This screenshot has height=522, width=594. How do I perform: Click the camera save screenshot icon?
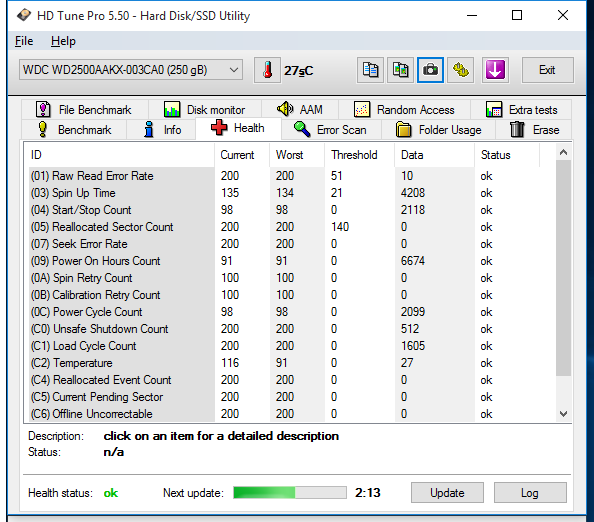click(x=430, y=70)
